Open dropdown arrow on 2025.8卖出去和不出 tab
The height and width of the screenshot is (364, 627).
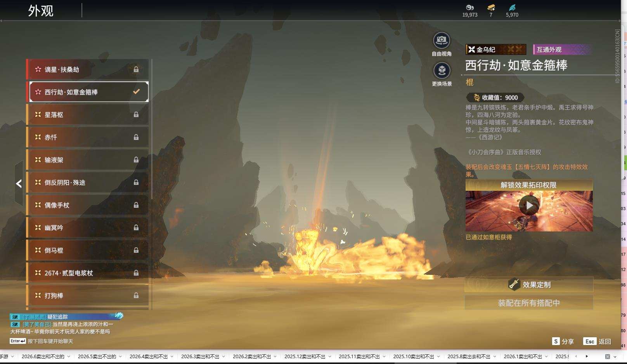click(495, 357)
